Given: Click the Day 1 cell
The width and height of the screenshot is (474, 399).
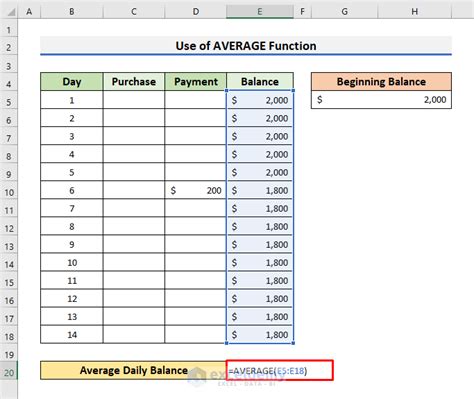Looking at the screenshot, I should (72, 100).
